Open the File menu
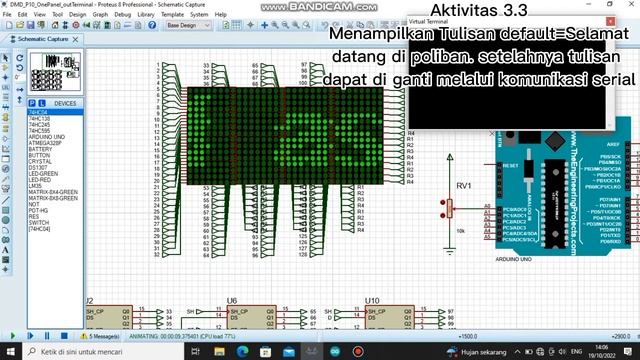This screenshot has width=640, height=360. tap(7, 14)
